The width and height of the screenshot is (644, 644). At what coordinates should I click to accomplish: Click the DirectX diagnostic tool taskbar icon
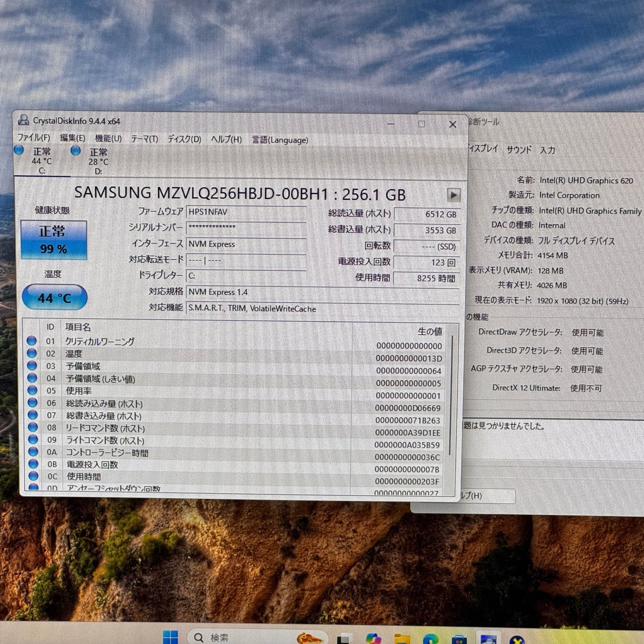[517, 640]
